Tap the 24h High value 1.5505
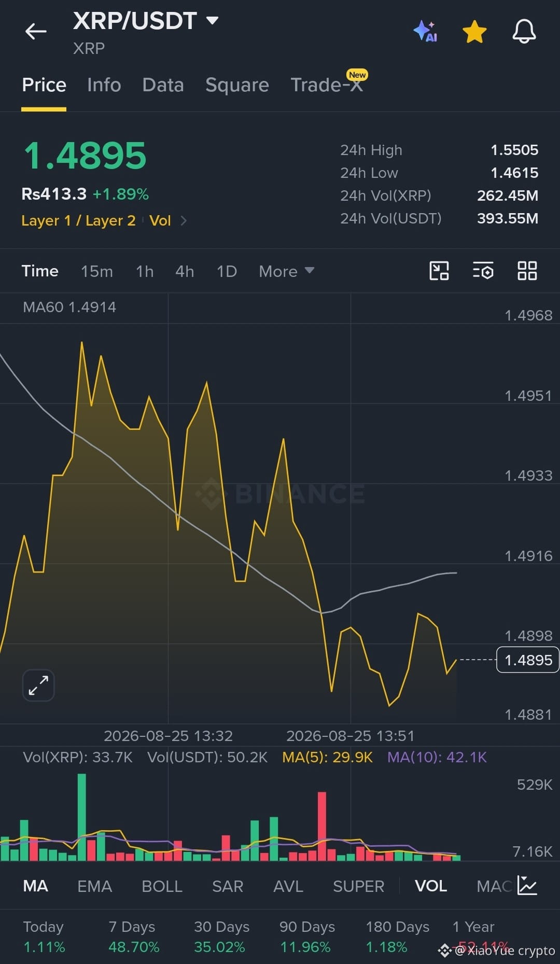Image resolution: width=560 pixels, height=964 pixels. coord(514,150)
